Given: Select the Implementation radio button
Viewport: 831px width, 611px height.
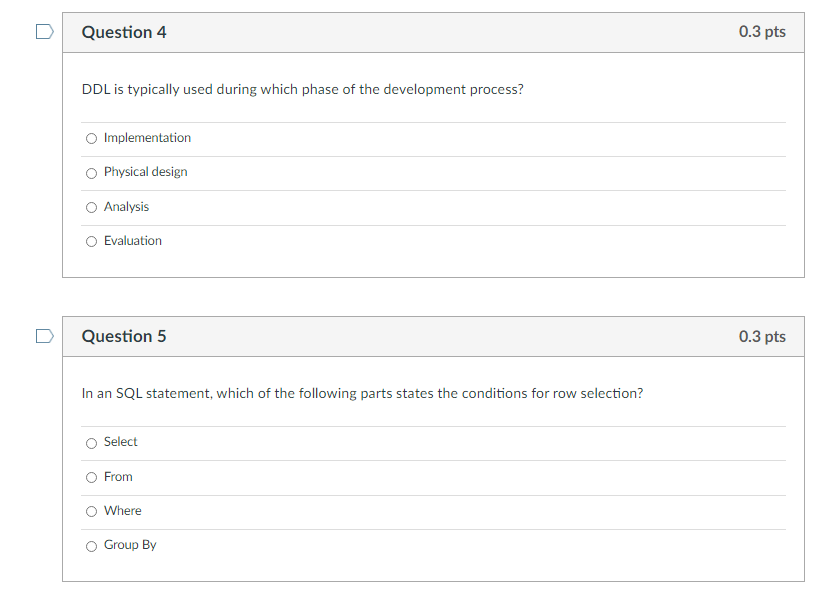Looking at the screenshot, I should (x=92, y=138).
